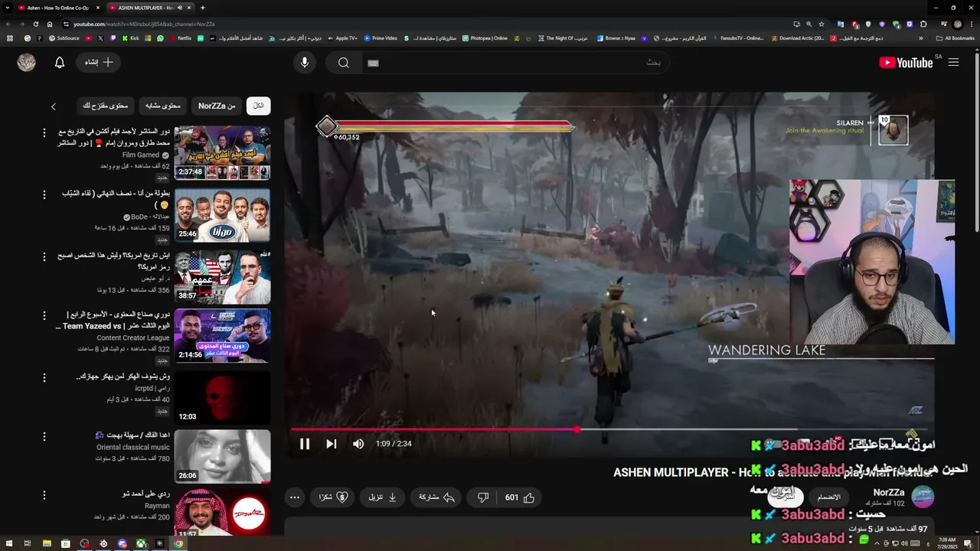The height and width of the screenshot is (551, 980).
Task: Open the 25:46 video thumbnail
Action: pyautogui.click(x=222, y=215)
